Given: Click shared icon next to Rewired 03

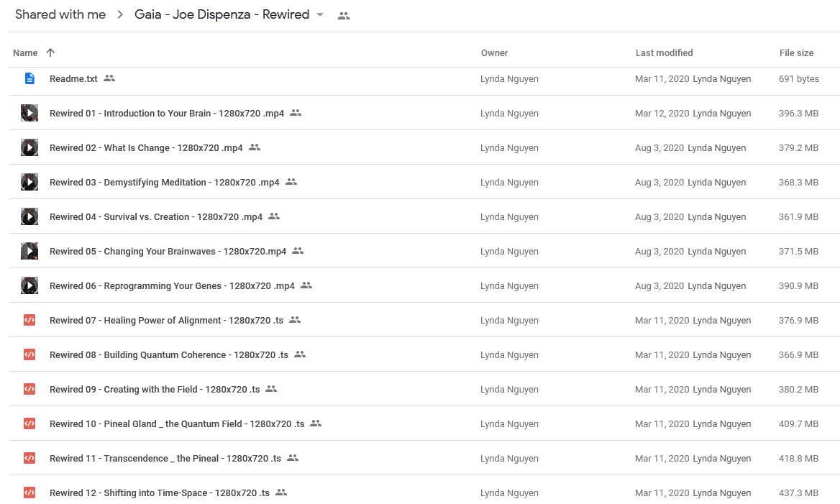Looking at the screenshot, I should pyautogui.click(x=291, y=182).
